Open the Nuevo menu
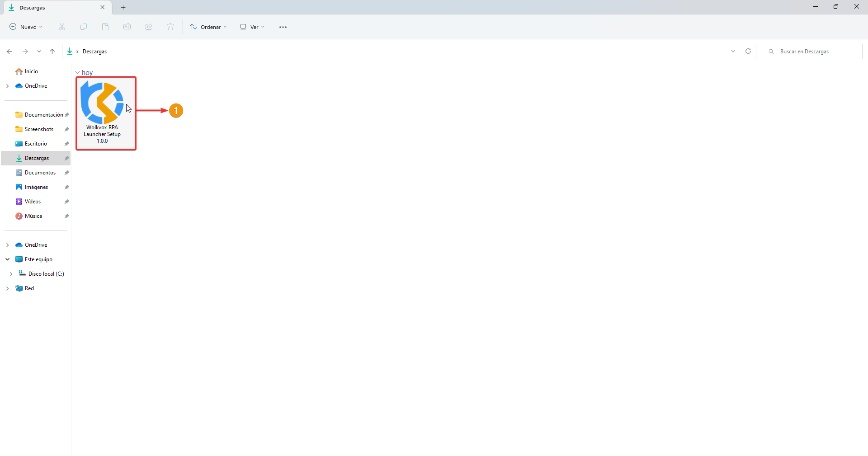This screenshot has height=456, width=868. tap(26, 27)
